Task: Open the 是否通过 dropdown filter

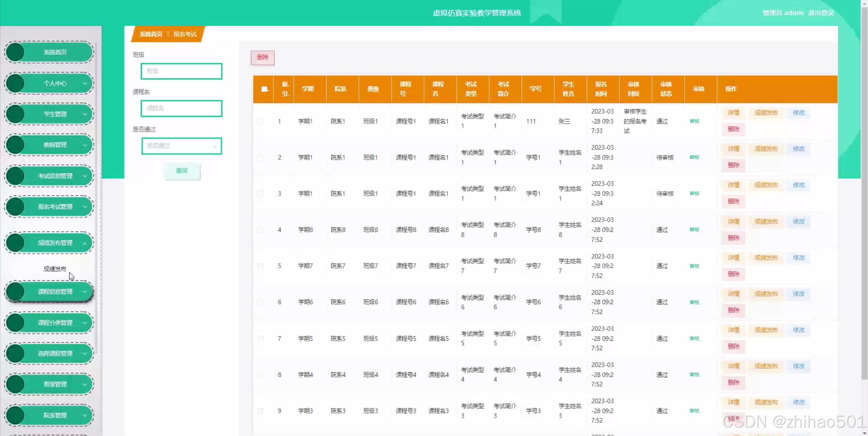Action: click(x=181, y=146)
